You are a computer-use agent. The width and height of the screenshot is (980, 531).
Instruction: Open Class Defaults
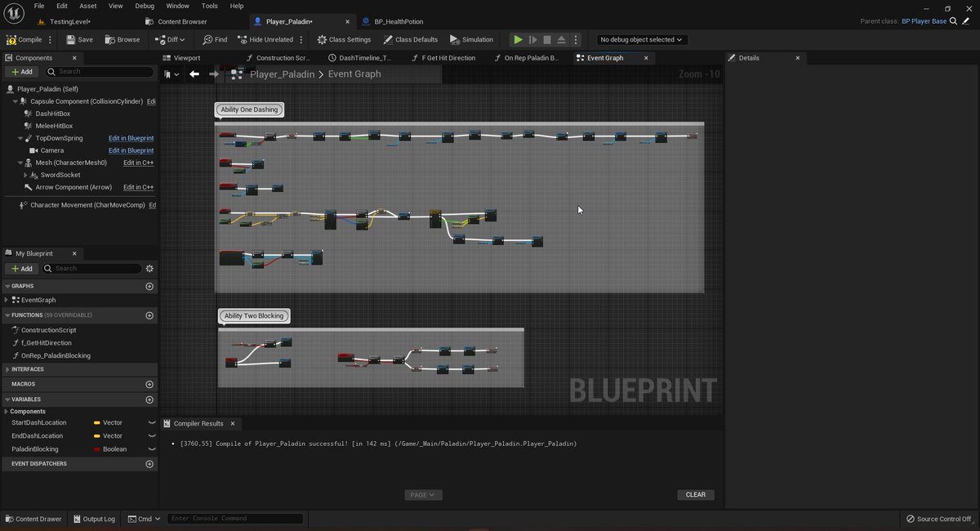(410, 39)
